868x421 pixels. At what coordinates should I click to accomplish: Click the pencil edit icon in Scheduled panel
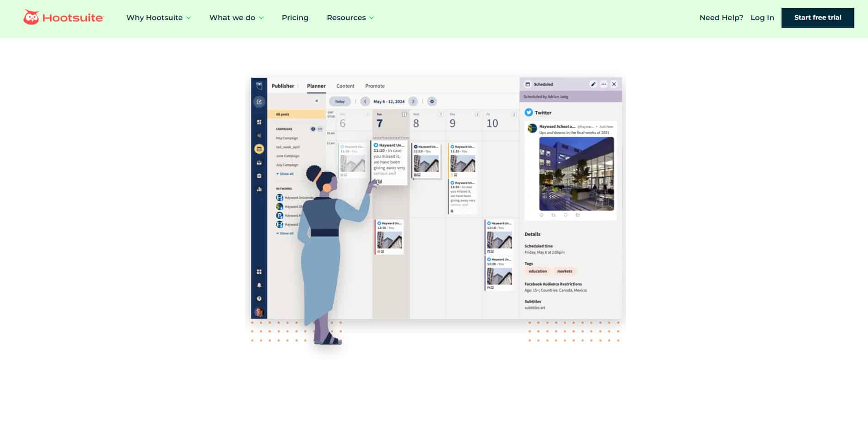[593, 84]
